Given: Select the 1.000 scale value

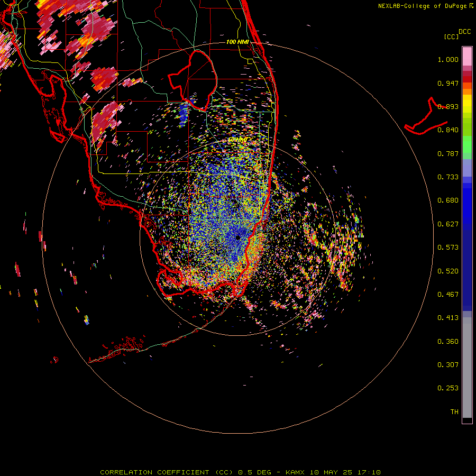Looking at the screenshot, I should (x=448, y=59).
